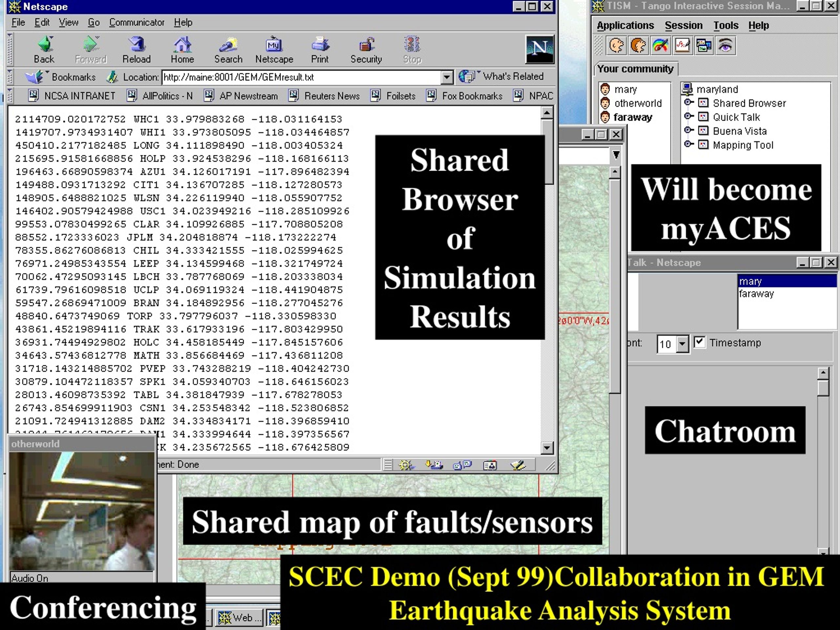The width and height of the screenshot is (840, 630).
Task: Click the Navigator icon in Netscape status bar
Action: [406, 465]
